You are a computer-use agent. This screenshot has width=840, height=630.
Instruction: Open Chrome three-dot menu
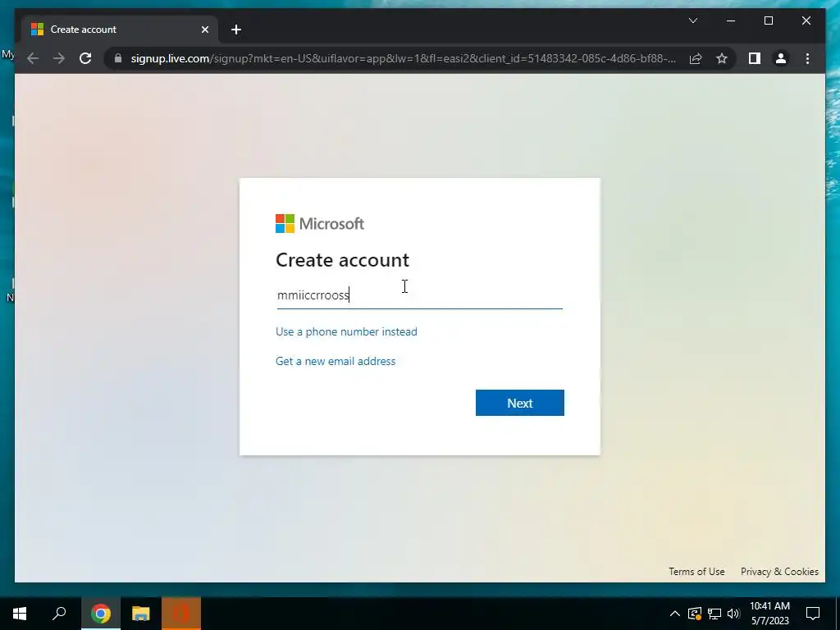tap(807, 58)
